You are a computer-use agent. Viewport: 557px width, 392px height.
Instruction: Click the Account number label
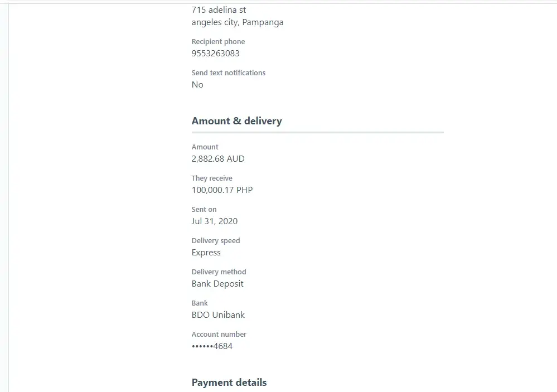pos(219,335)
